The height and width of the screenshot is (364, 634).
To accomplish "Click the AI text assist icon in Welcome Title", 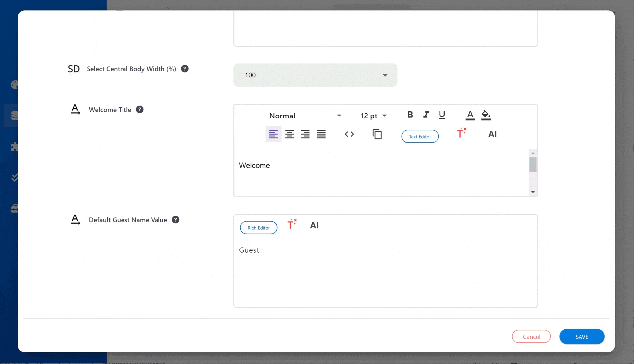I will click(x=492, y=134).
